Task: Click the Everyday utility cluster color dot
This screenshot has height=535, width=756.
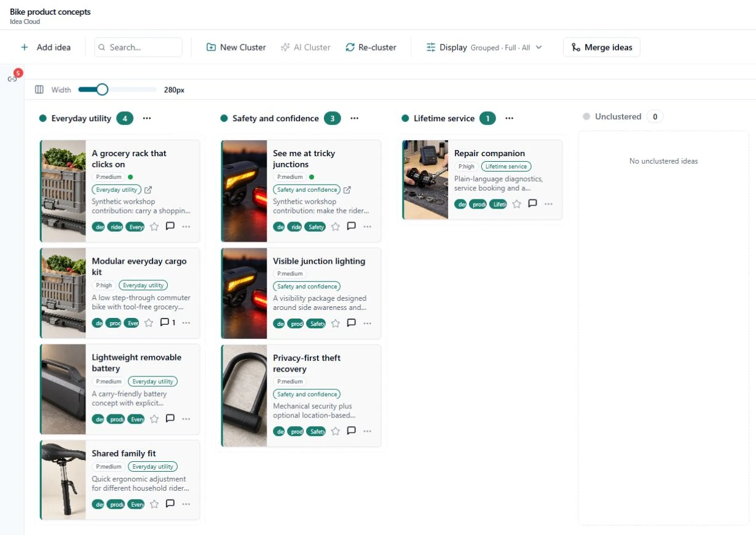Action: tap(43, 118)
